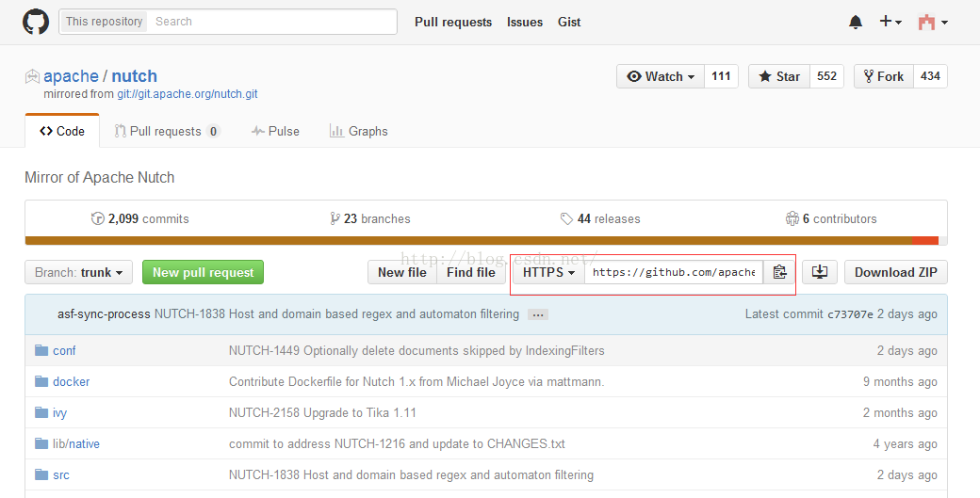Click the repository search field
Screen dimensions: 980x498
pos(272,22)
